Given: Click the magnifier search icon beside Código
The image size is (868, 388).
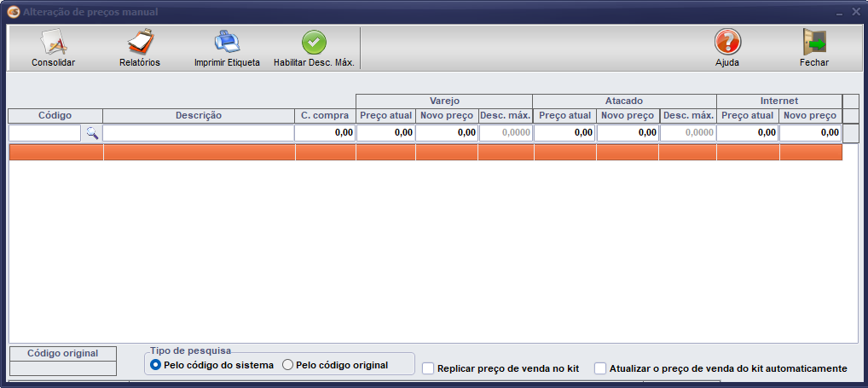Looking at the screenshot, I should (91, 133).
